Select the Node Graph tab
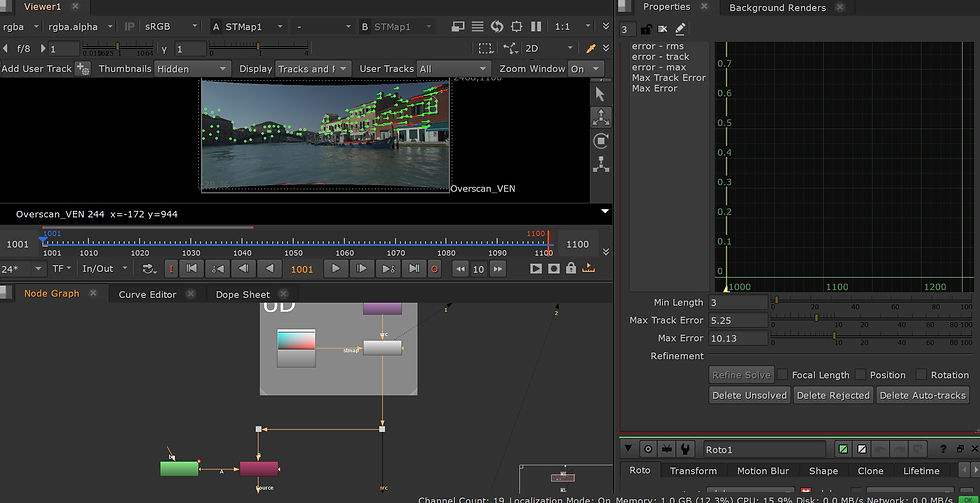980x503 pixels. (52, 294)
